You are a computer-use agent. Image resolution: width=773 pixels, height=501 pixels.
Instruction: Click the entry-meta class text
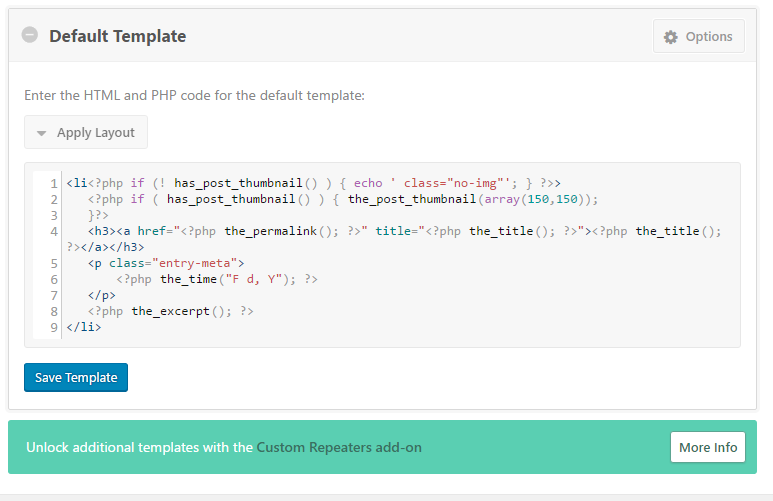(x=195, y=263)
